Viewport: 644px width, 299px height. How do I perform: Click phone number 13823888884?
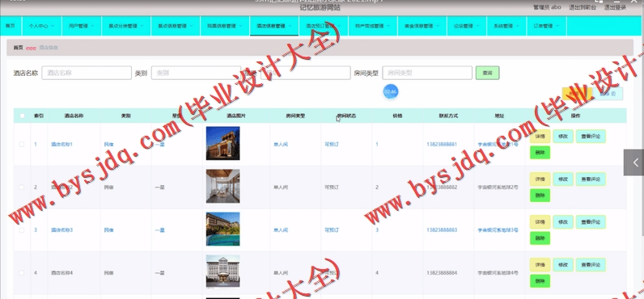pyautogui.click(x=442, y=273)
